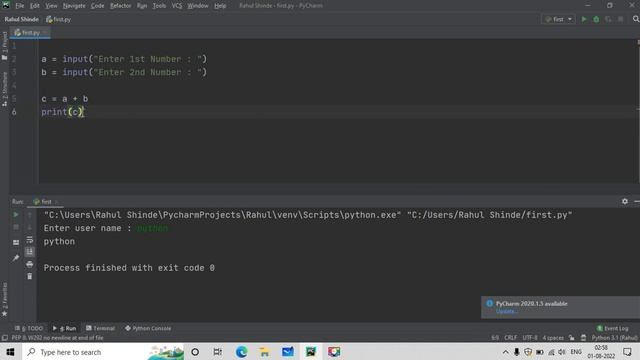Open File menu

click(x=20, y=6)
